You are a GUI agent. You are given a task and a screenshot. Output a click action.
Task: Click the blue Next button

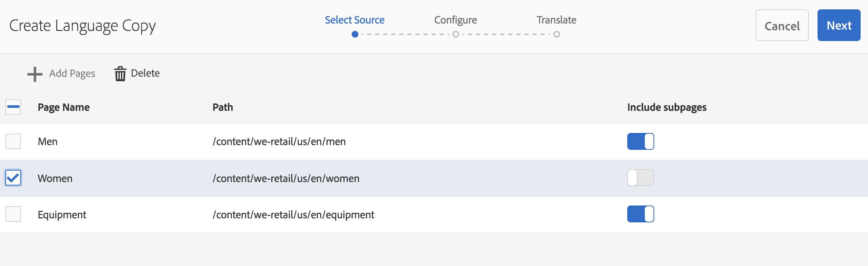(838, 26)
